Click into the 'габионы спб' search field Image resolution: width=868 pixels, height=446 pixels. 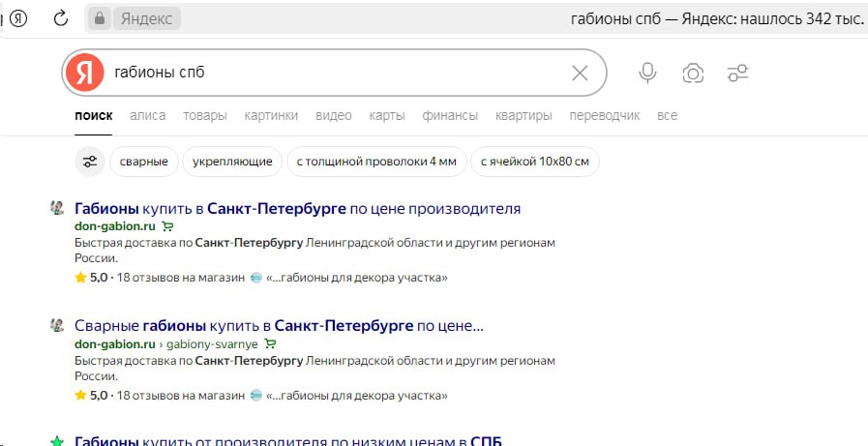pos(329,73)
